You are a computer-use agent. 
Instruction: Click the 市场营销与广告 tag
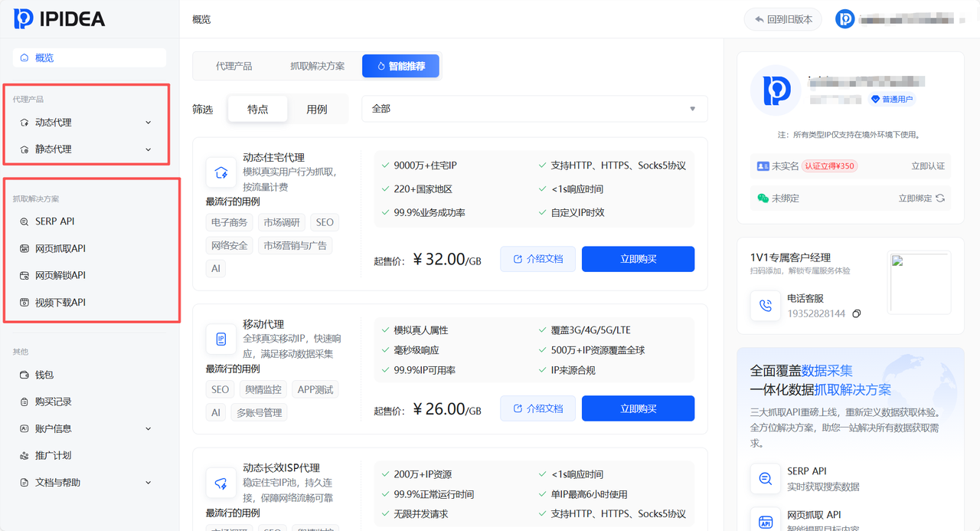tap(295, 245)
